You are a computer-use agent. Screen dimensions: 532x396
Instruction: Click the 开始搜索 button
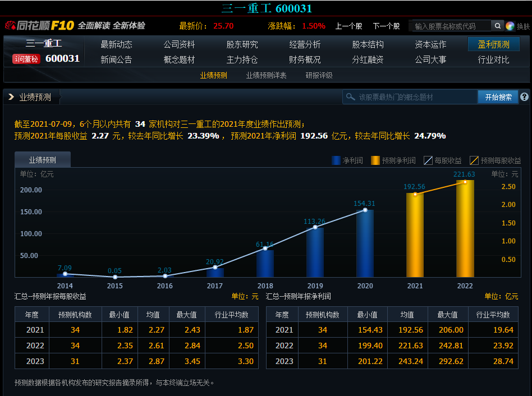coord(498,97)
